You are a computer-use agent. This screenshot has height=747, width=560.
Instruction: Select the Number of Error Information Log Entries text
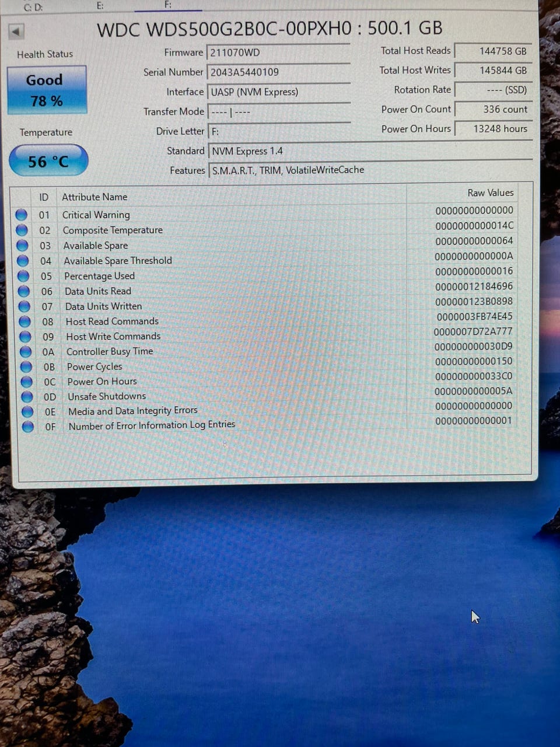[152, 425]
